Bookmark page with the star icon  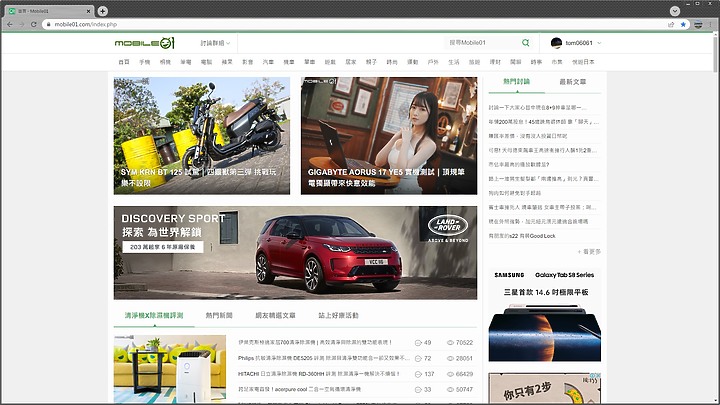coord(683,24)
